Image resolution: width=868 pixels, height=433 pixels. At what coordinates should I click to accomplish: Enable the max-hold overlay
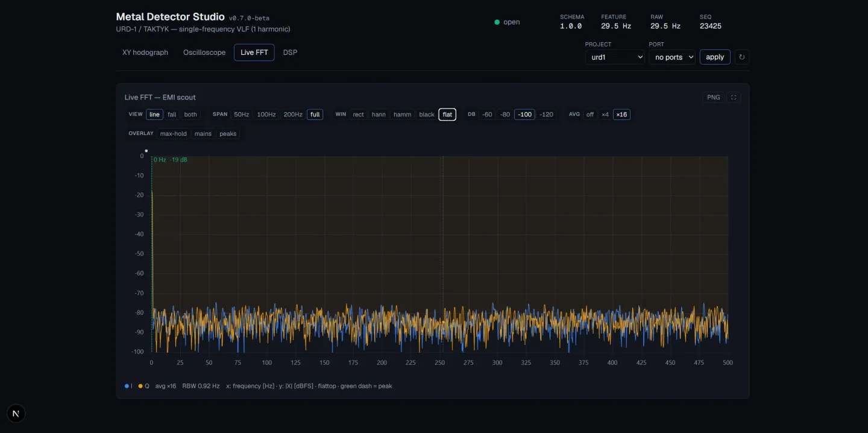click(x=174, y=134)
